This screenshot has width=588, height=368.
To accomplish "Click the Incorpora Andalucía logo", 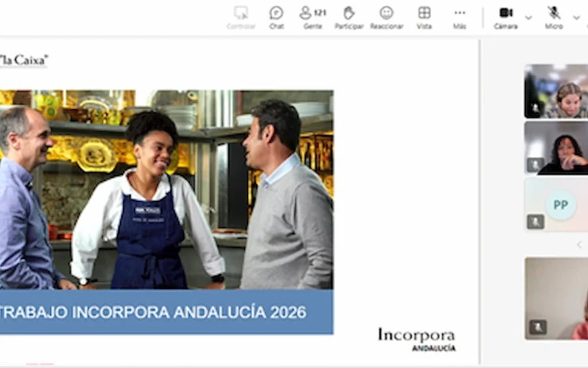I will 416,339.
